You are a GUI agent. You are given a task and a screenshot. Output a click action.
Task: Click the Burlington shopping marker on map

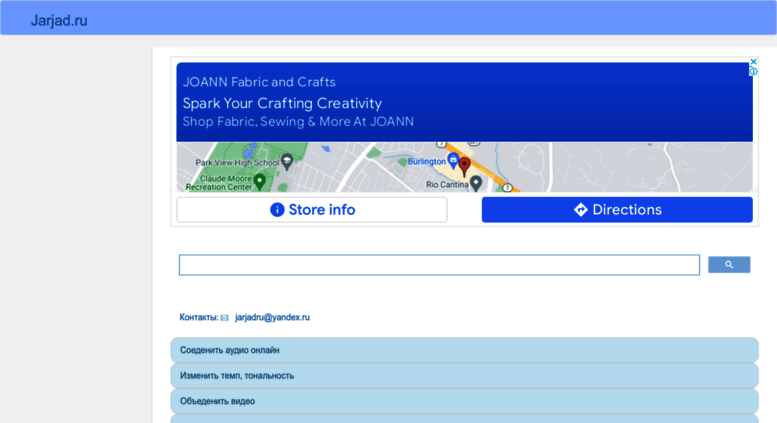pos(453,160)
